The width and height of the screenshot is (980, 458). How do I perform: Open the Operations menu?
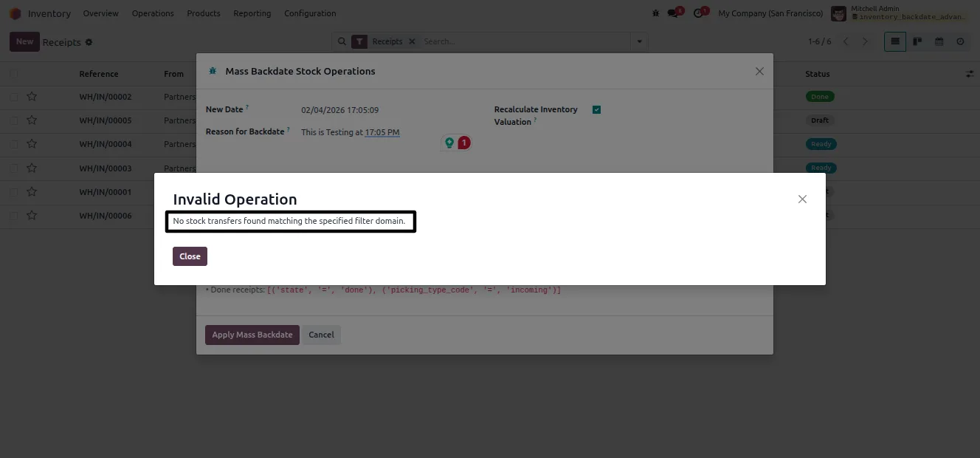click(x=153, y=13)
